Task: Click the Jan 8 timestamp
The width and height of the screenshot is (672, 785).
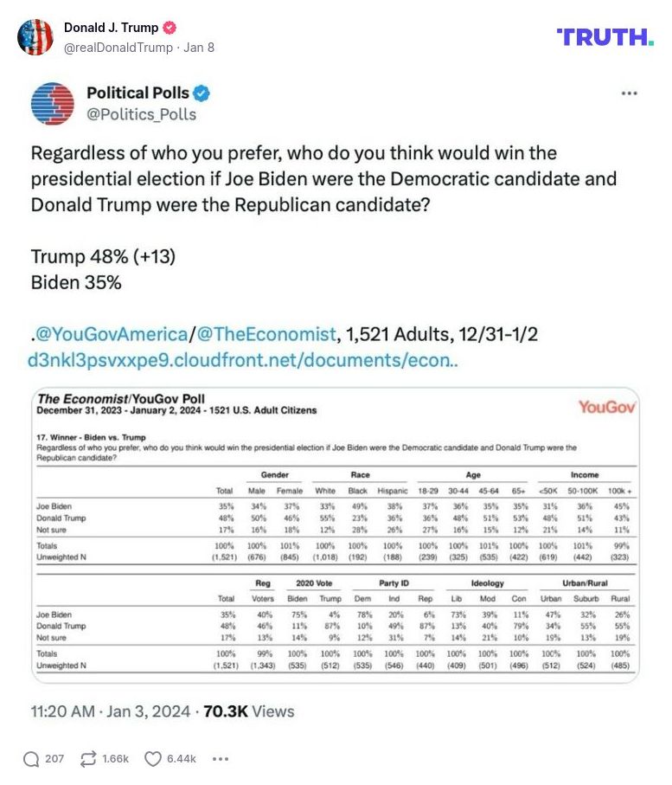Action: 201,48
